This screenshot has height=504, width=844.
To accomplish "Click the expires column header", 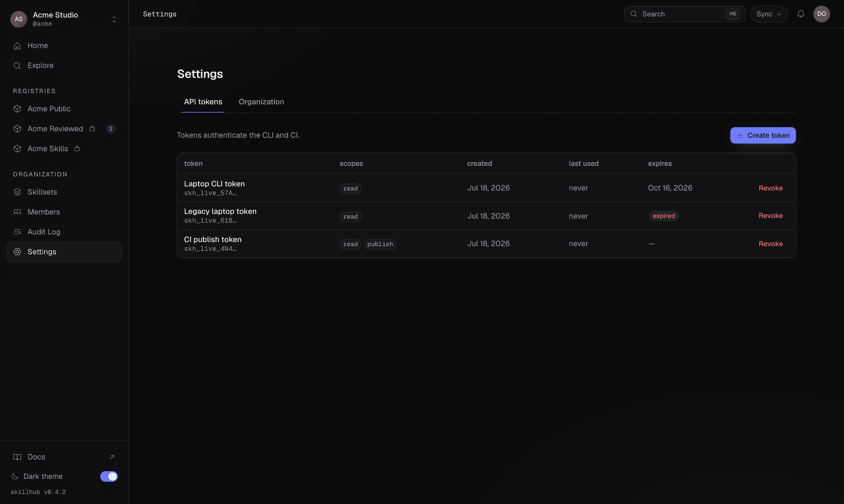I will [660, 164].
